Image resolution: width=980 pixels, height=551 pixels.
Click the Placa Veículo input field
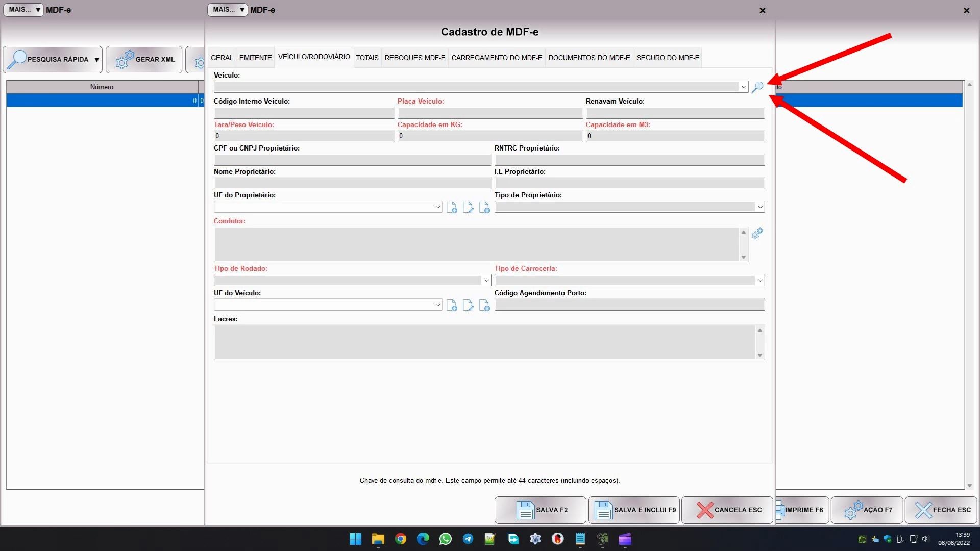pos(490,113)
